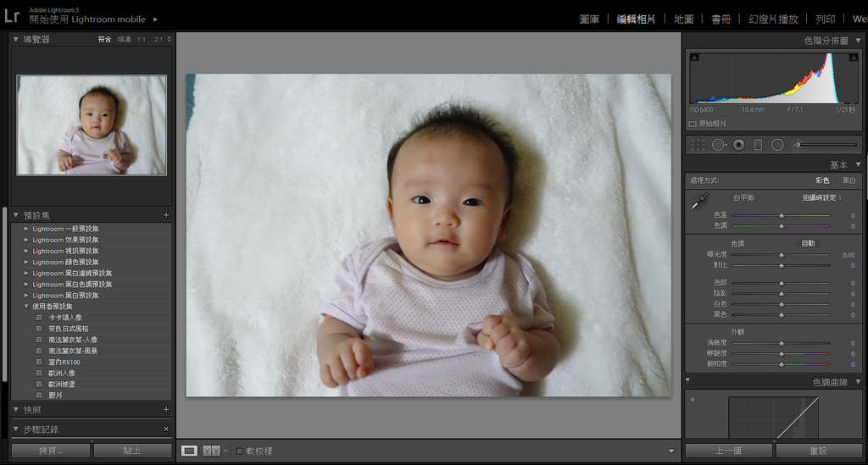Set navigator zoom to 2:1
Viewport: 868px width, 465px height.
pos(159,39)
